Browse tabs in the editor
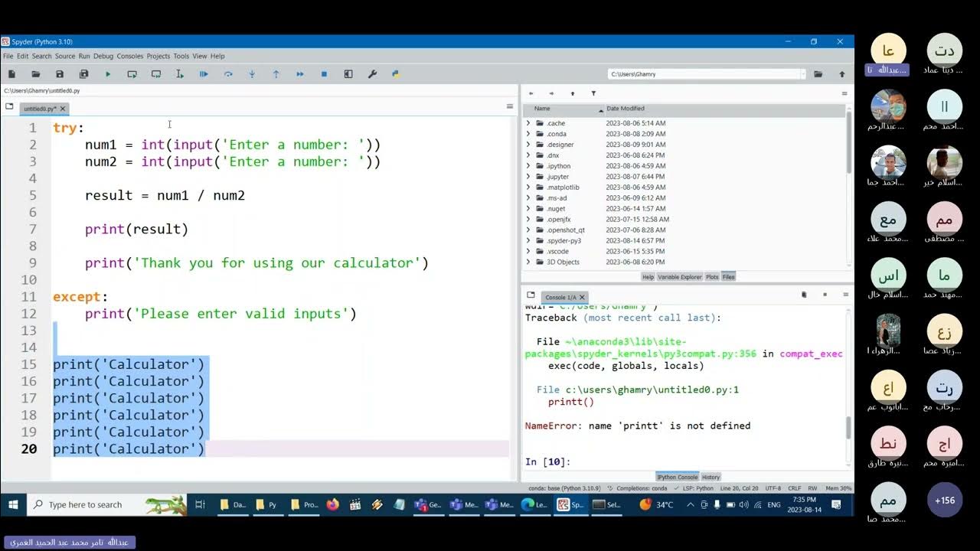The height and width of the screenshot is (551, 980). point(9,107)
